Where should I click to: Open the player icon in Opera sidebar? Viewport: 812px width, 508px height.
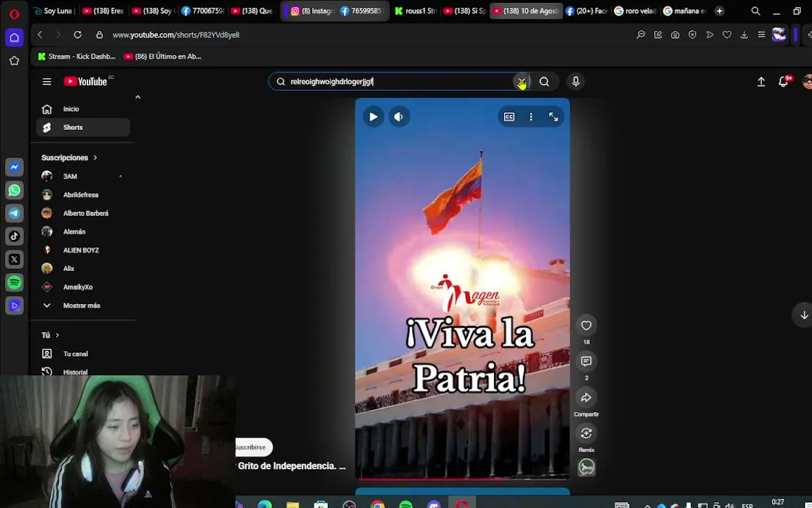point(14,306)
